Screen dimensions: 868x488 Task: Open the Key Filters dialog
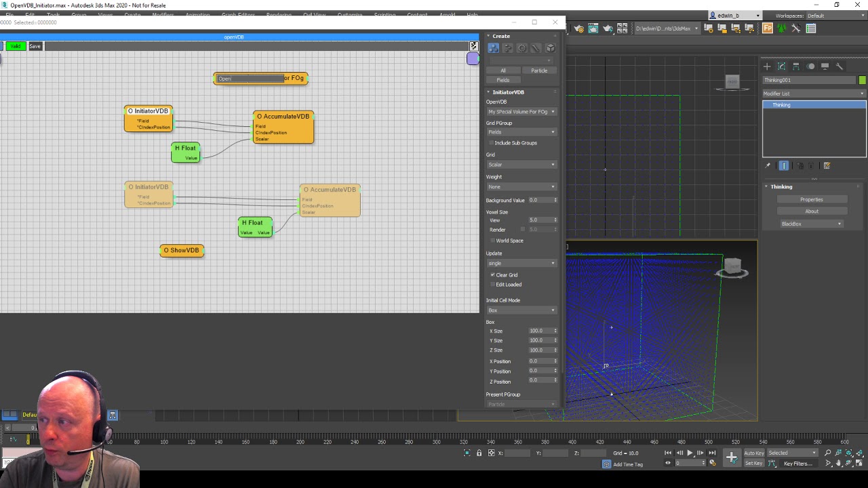(x=798, y=464)
